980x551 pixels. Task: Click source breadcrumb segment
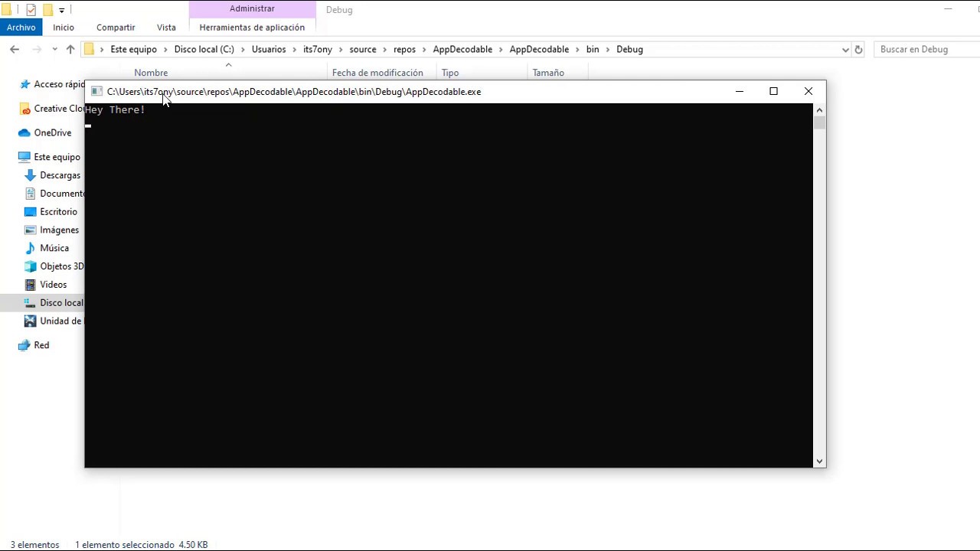363,49
